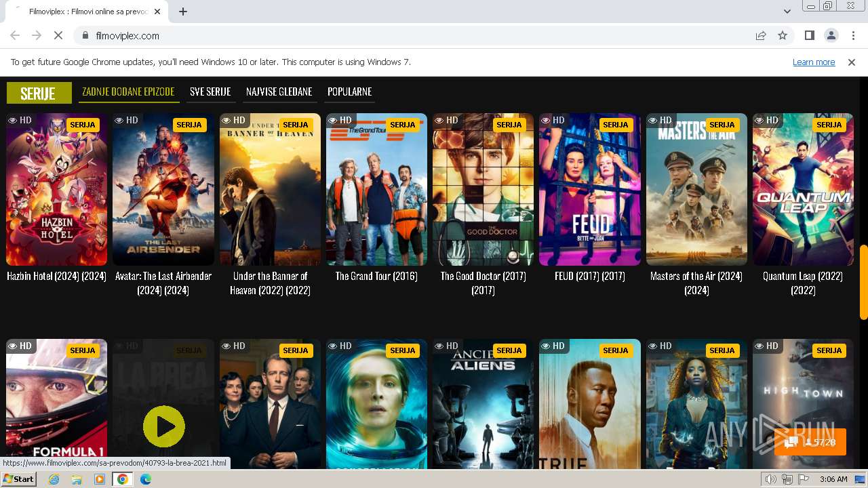Click Quantum Leap (2022) title link
The width and height of the screenshot is (868, 488).
point(803,283)
